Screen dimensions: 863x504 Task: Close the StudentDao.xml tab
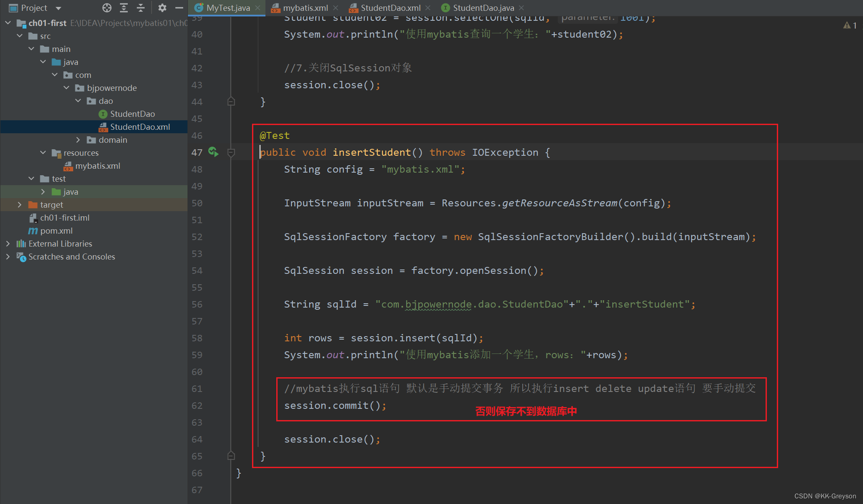pos(428,8)
